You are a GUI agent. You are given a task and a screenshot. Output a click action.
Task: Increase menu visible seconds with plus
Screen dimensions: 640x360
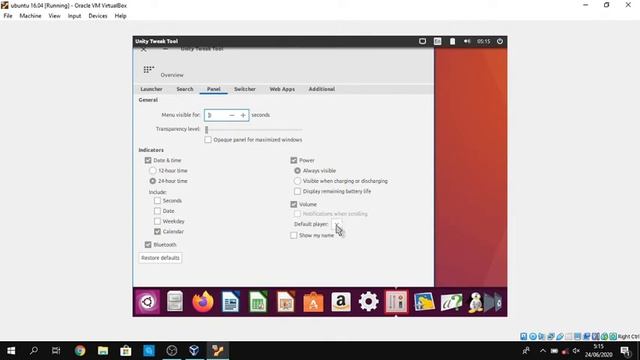[243, 116]
